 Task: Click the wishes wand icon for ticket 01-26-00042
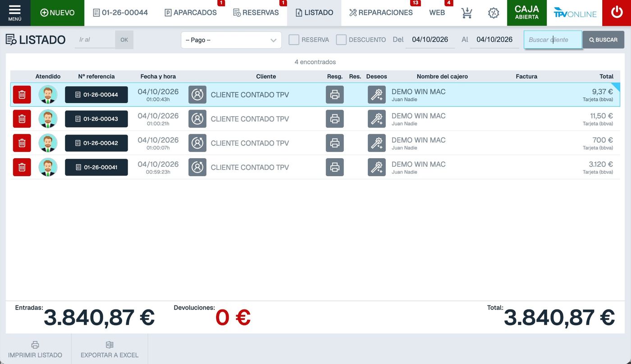pos(377,143)
